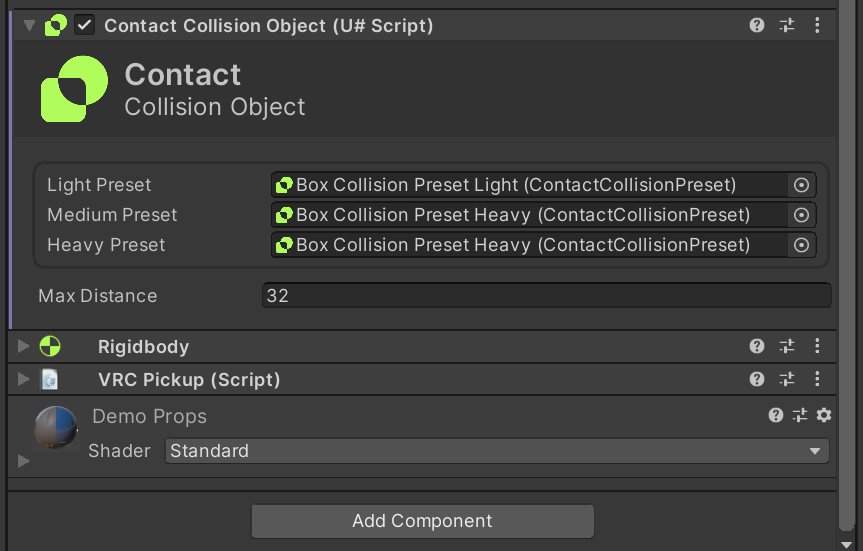Open object picker for Light Preset

[x=801, y=185]
